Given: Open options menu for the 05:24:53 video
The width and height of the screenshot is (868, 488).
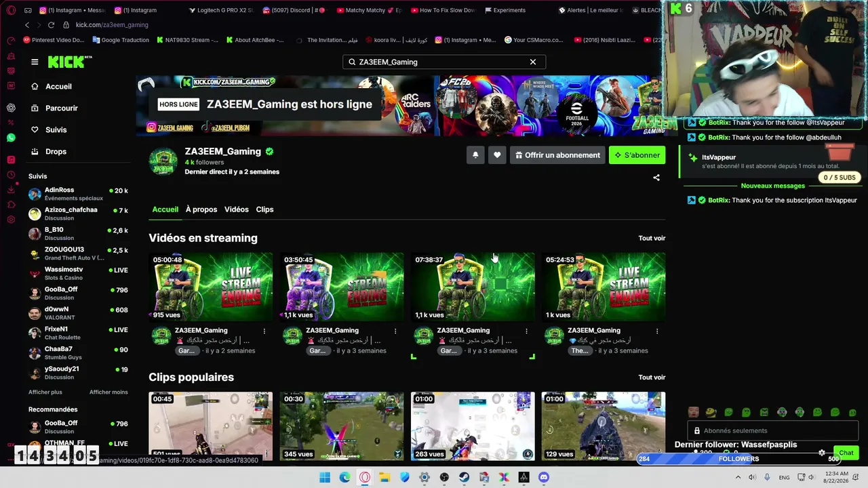Looking at the screenshot, I should [657, 331].
